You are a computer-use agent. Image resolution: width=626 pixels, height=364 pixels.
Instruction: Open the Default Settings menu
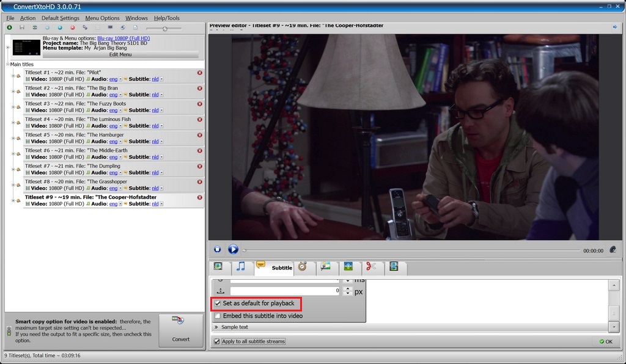click(61, 18)
